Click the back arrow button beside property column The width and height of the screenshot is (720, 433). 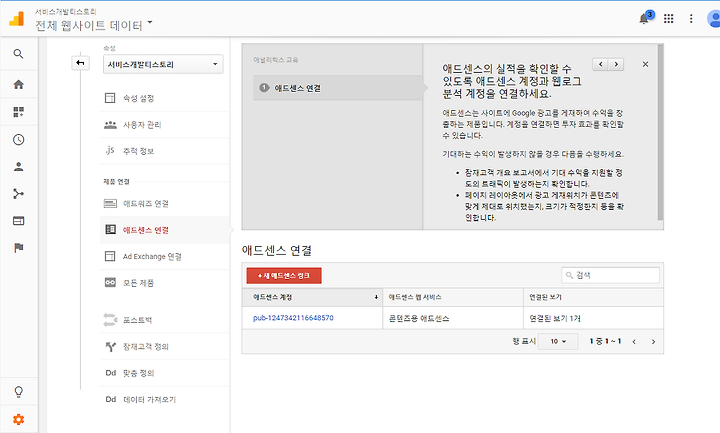[80, 63]
